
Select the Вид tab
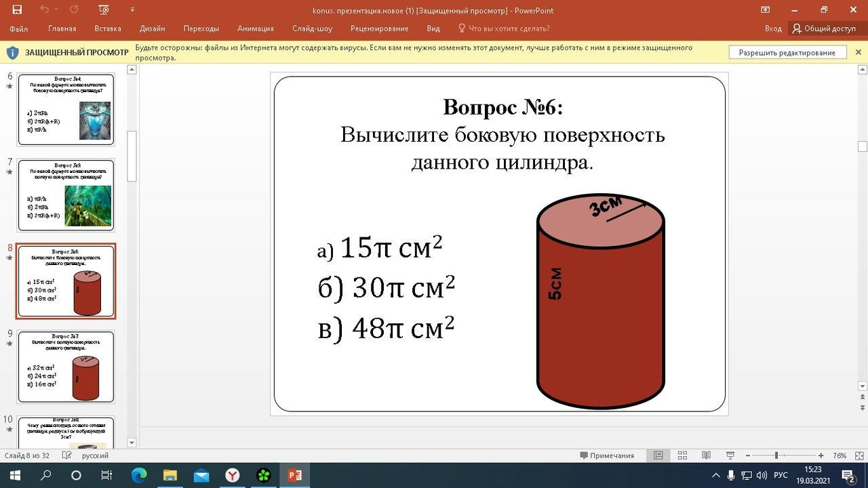pos(433,28)
